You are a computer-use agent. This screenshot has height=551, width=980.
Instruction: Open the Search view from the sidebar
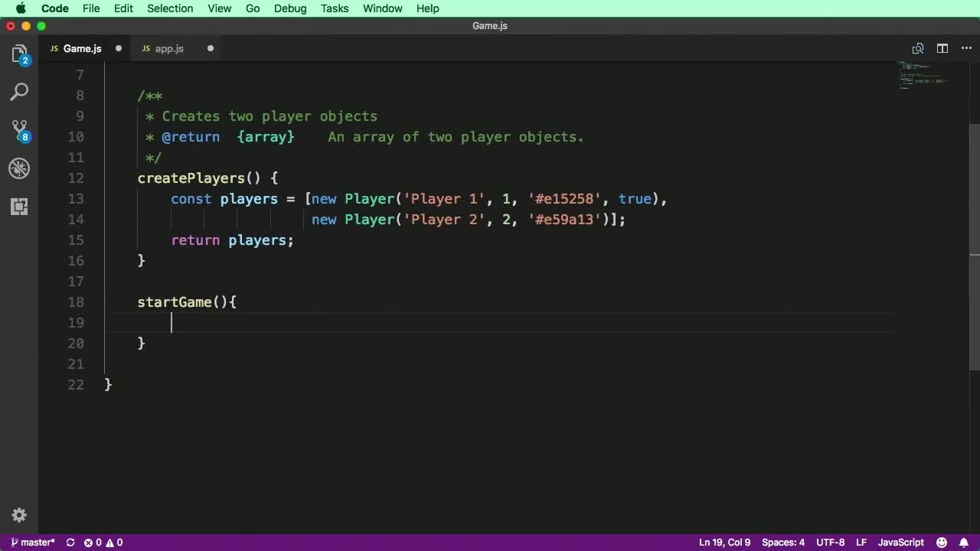click(19, 92)
